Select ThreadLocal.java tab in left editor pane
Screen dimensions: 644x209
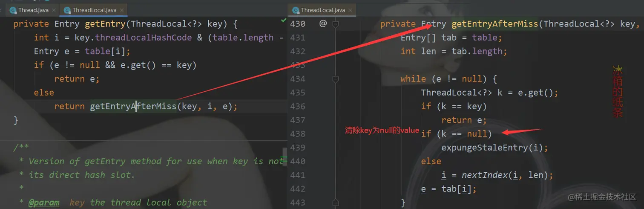pyautogui.click(x=93, y=10)
